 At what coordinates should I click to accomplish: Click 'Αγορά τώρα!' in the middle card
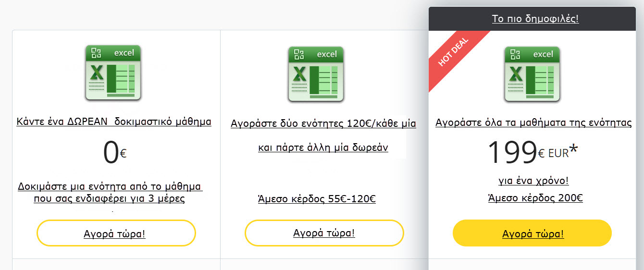[x=324, y=233]
